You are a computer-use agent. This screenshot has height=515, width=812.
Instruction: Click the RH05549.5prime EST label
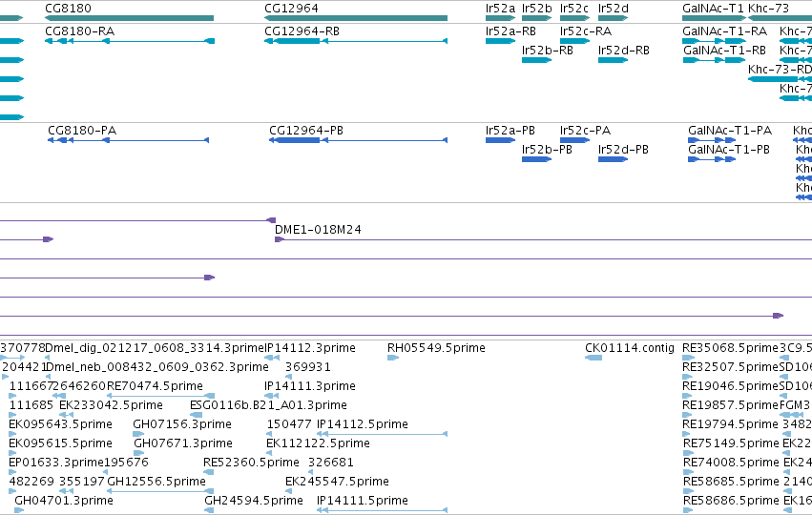click(x=436, y=348)
